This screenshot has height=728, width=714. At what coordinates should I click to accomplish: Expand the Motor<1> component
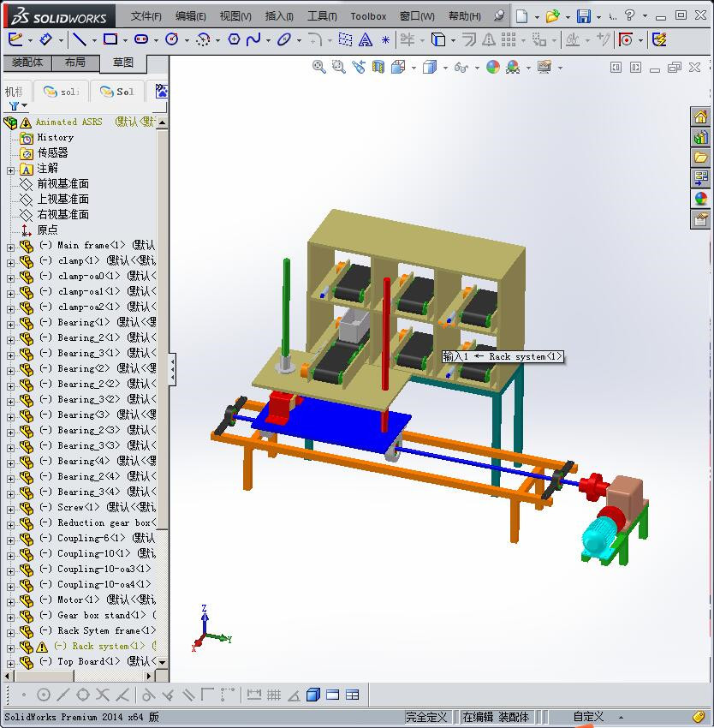click(x=10, y=602)
